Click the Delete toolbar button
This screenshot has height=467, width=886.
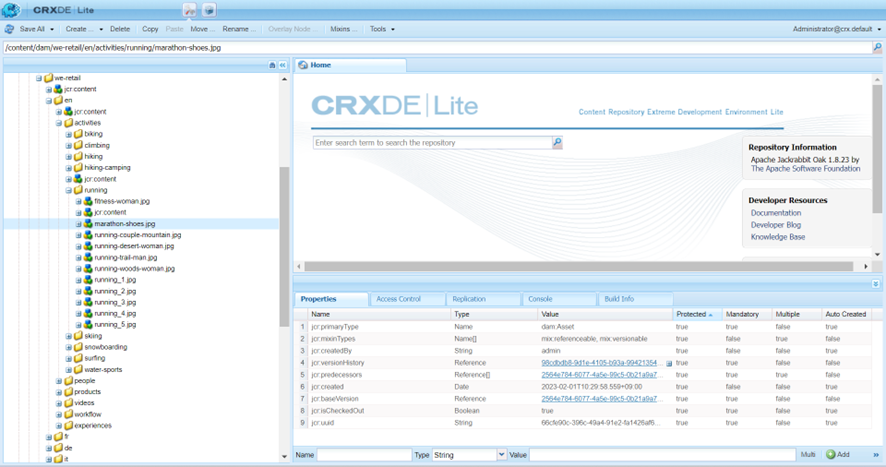click(x=120, y=29)
